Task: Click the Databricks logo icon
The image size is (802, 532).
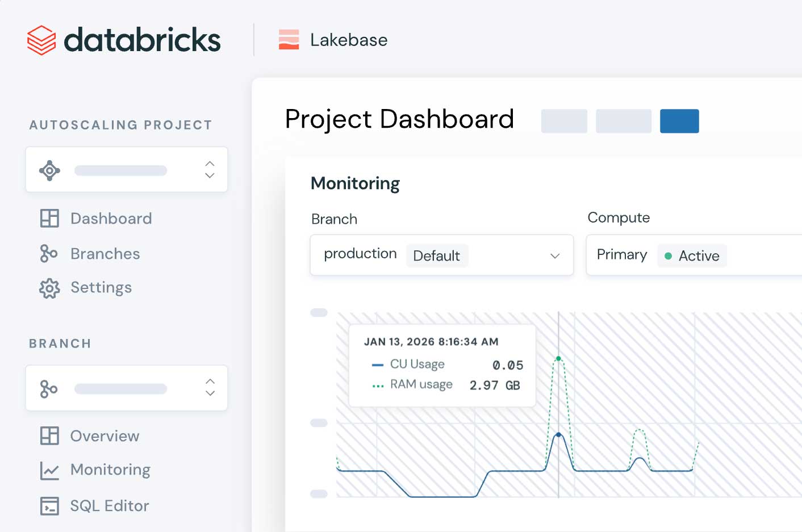Action: (41, 40)
